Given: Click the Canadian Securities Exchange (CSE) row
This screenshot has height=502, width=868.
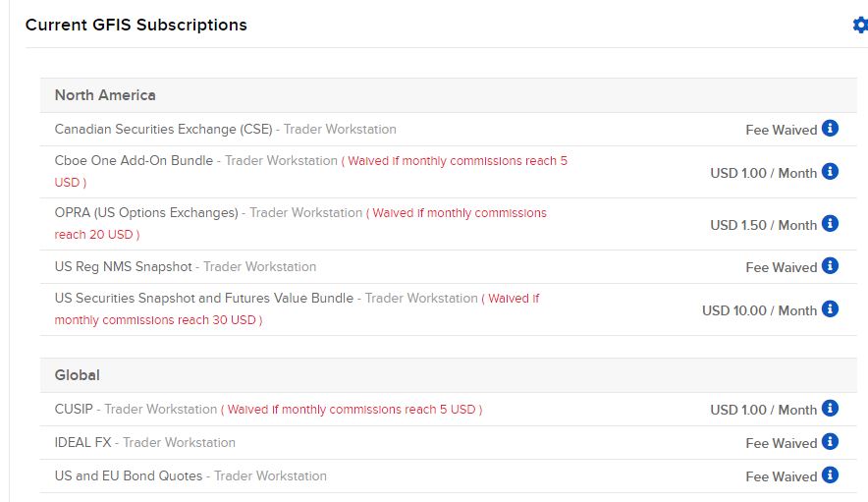Looking at the screenshot, I should 449,130.
